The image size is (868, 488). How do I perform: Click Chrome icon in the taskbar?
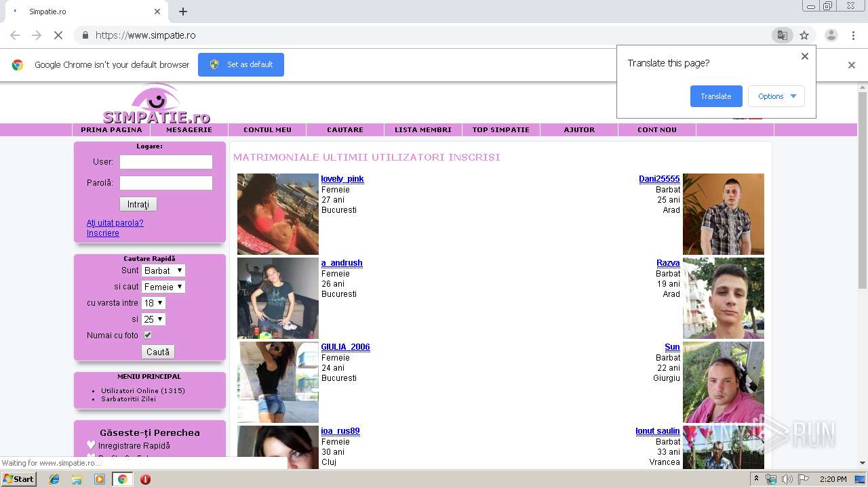point(122,479)
